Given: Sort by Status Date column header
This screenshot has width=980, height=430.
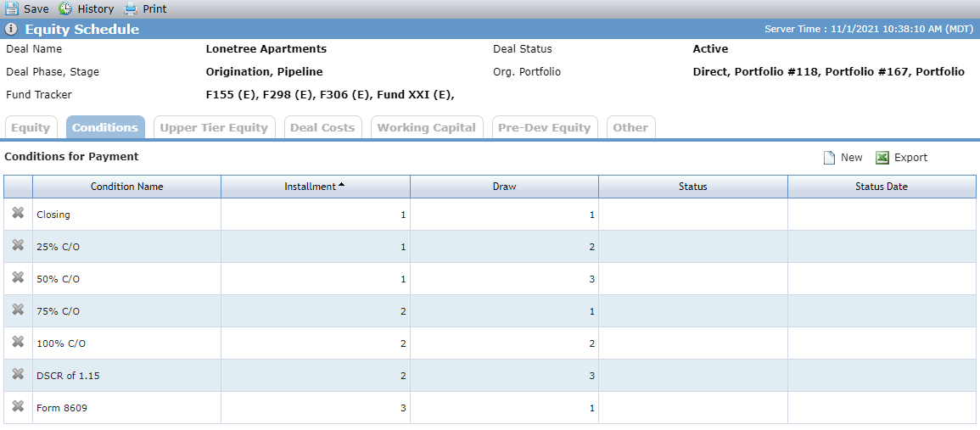Looking at the screenshot, I should tap(882, 187).
